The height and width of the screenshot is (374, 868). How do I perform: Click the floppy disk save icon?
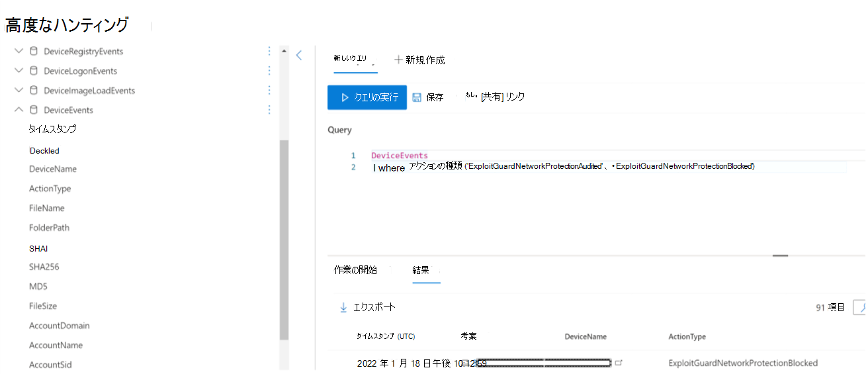point(417,97)
